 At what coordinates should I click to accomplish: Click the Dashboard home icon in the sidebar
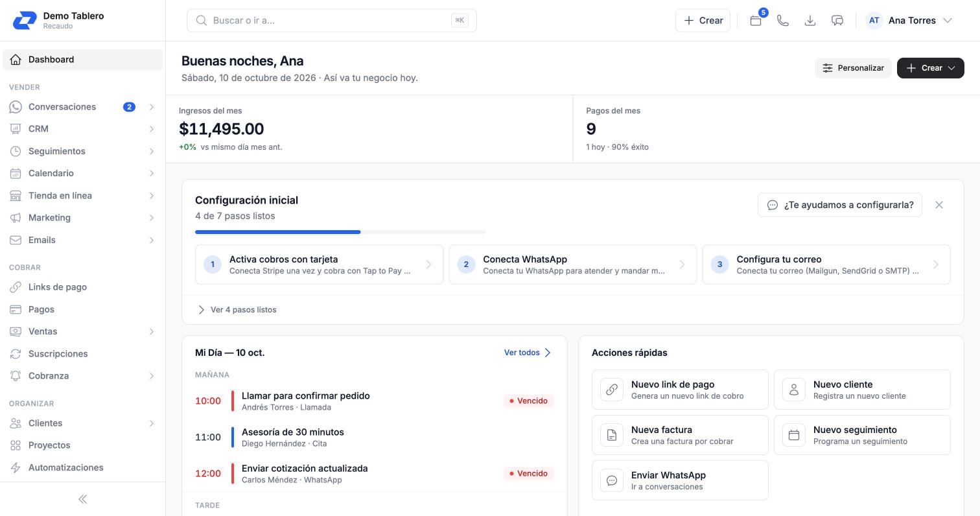coord(16,60)
